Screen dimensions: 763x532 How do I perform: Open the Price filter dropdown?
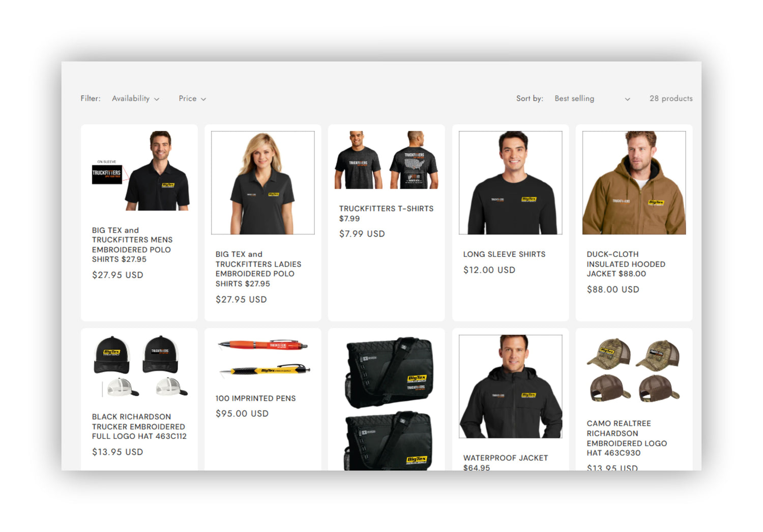click(x=192, y=99)
